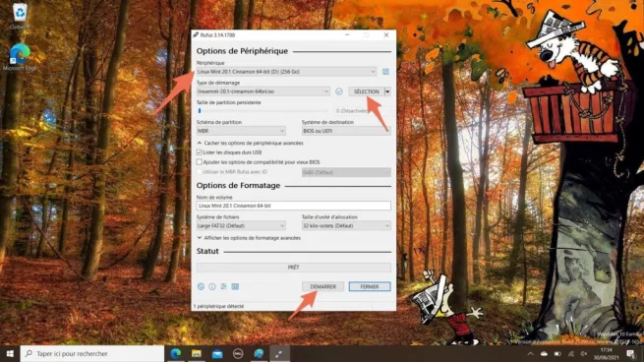Toggle Utiliser le MBR Rufus avec ID
Image resolution: width=644 pixels, height=362 pixels.
(200, 172)
